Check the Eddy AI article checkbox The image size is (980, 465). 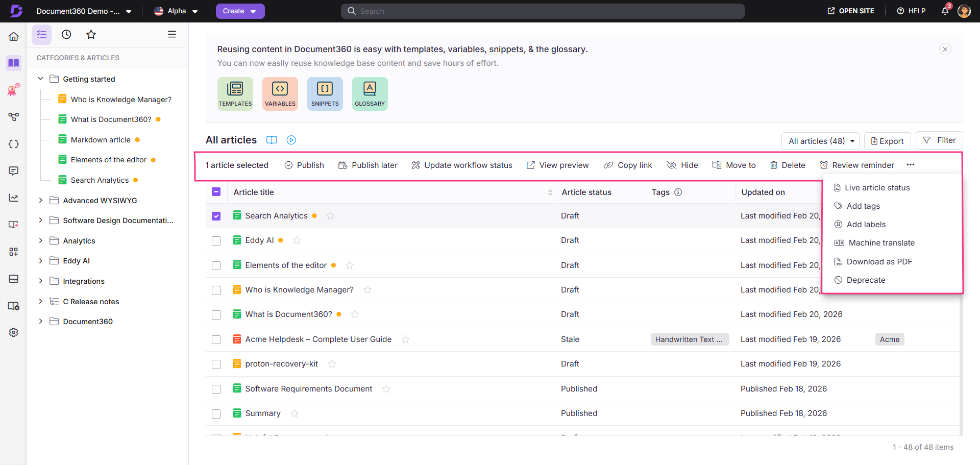[x=216, y=240]
